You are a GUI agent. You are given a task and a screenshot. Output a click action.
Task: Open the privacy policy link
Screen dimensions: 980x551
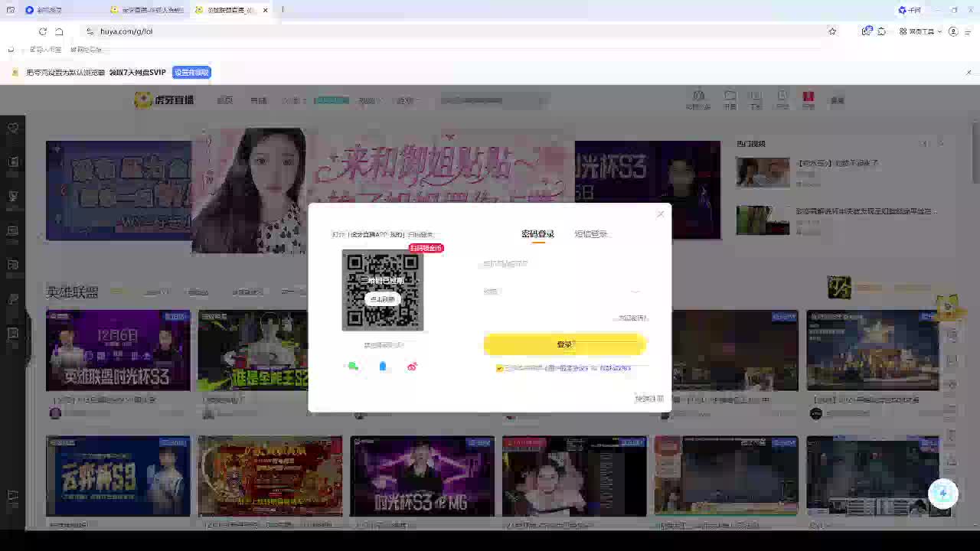[616, 368]
